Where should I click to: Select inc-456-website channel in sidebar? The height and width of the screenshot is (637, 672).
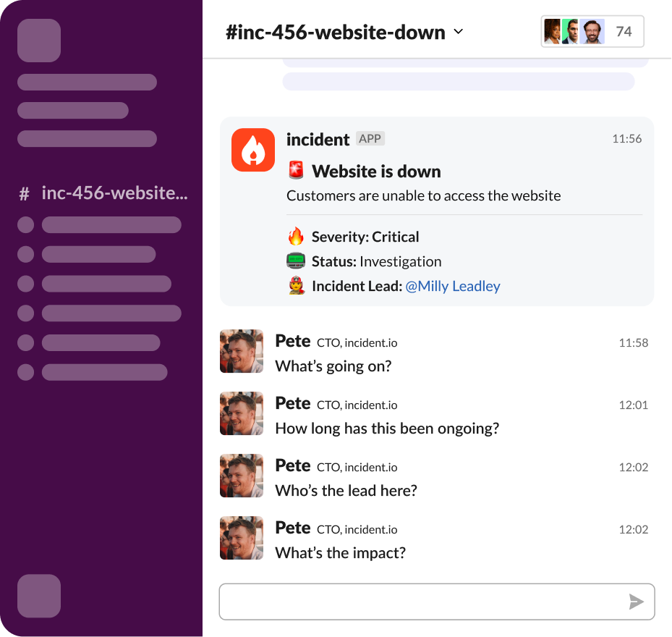coord(103,193)
